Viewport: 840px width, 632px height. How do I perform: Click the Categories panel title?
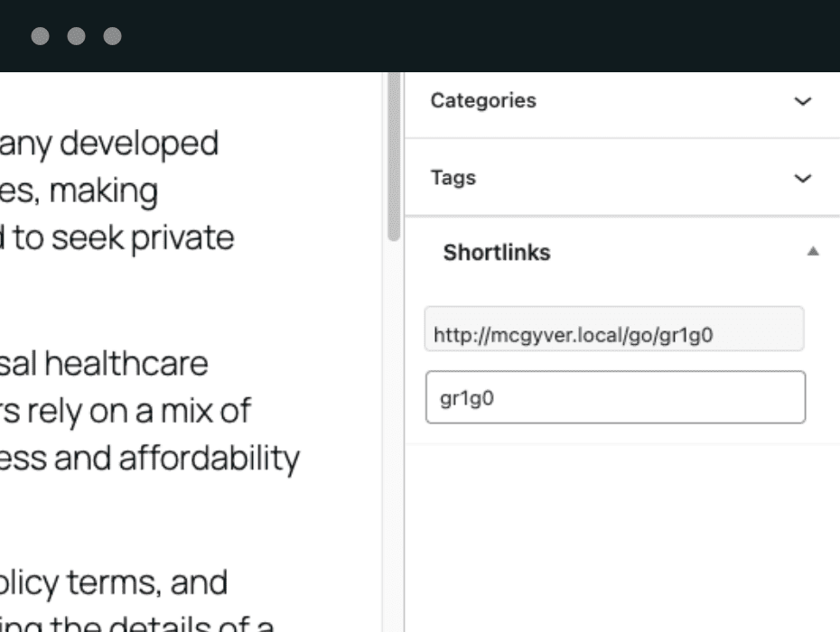[482, 101]
